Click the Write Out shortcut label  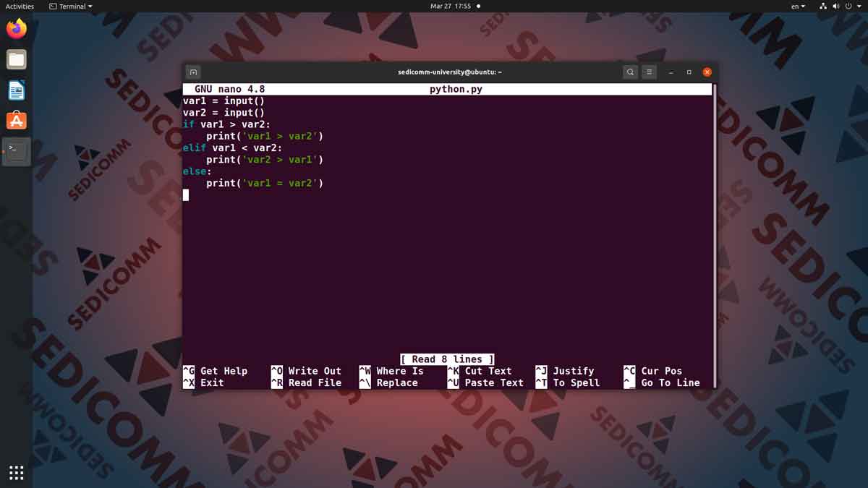pos(315,371)
